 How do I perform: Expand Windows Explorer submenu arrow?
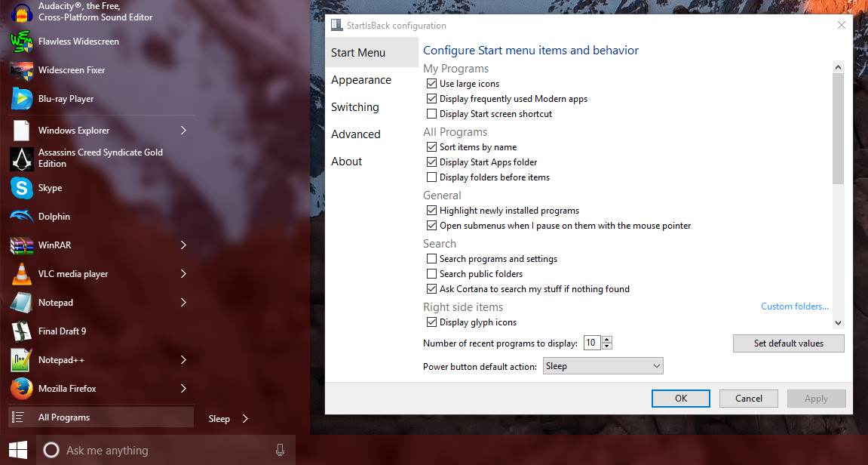click(183, 131)
